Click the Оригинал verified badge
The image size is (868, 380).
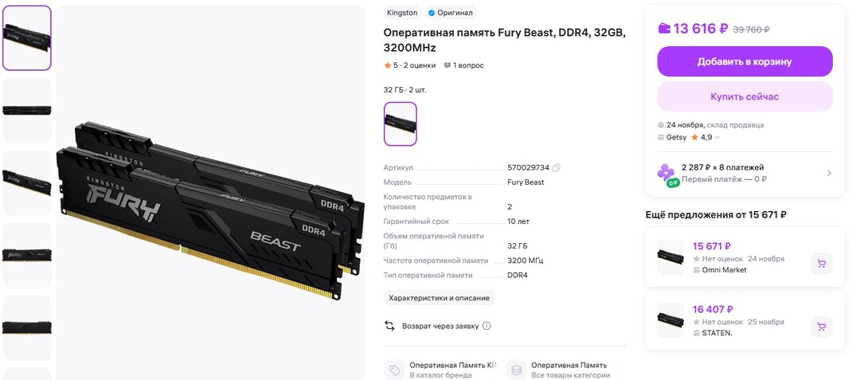451,13
